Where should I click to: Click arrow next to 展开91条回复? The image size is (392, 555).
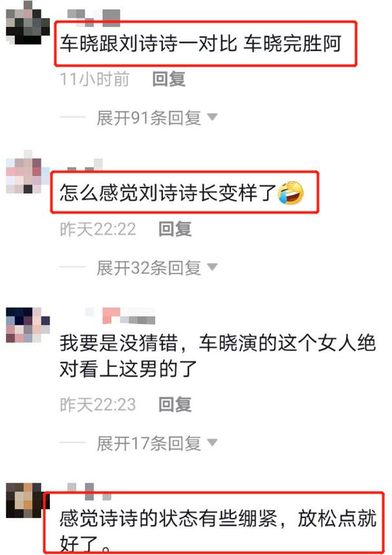point(212,117)
